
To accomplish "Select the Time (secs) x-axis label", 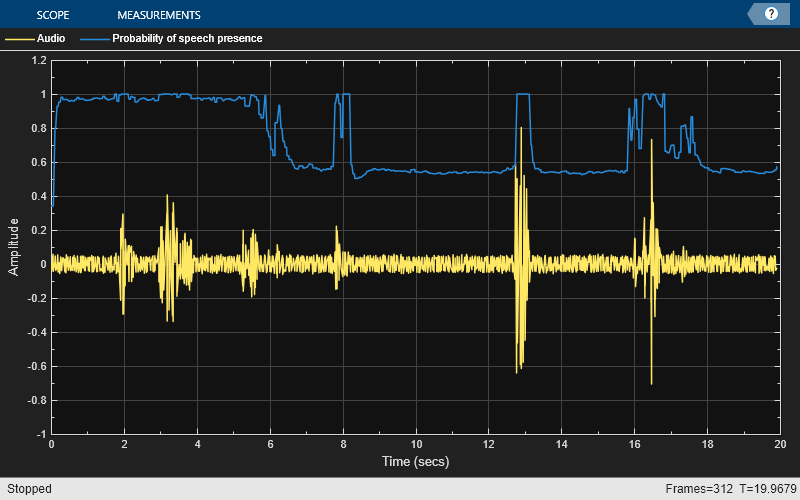I will pyautogui.click(x=415, y=462).
